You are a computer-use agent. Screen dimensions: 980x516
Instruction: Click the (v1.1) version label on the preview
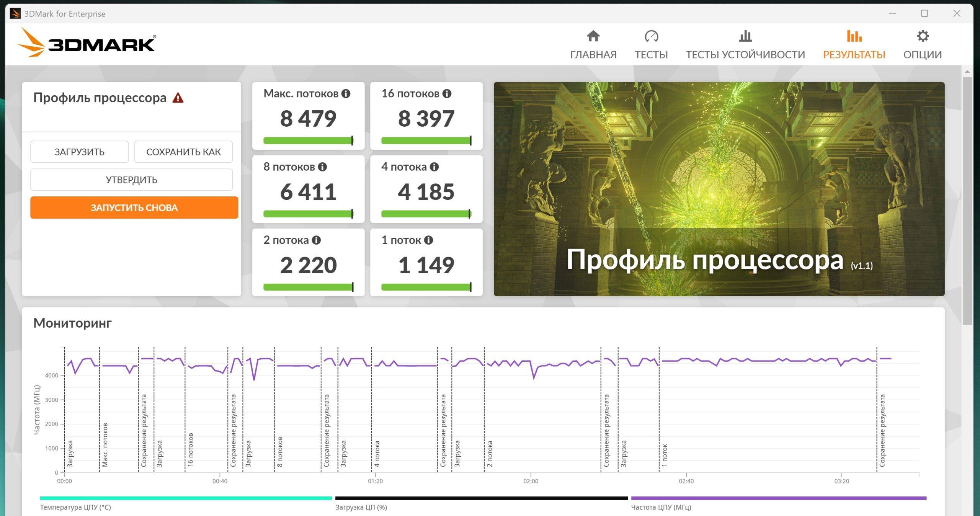[862, 266]
